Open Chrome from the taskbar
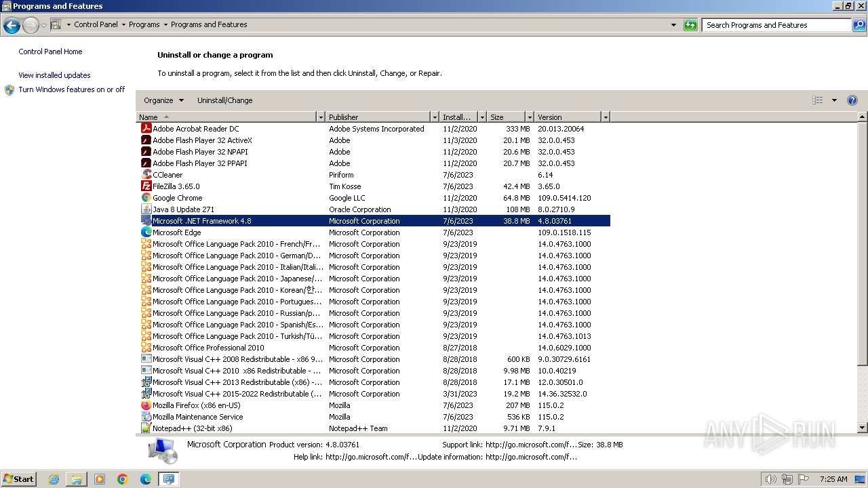868x488 pixels. click(x=123, y=479)
